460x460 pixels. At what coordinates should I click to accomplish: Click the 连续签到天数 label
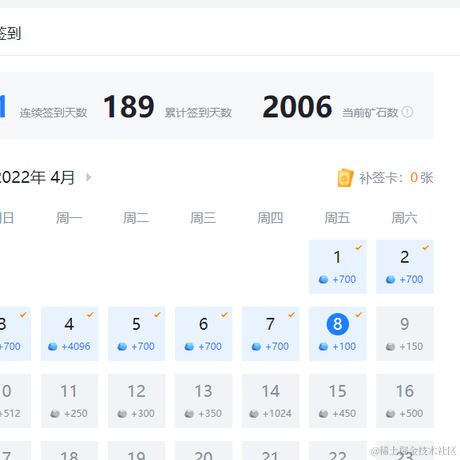point(53,113)
